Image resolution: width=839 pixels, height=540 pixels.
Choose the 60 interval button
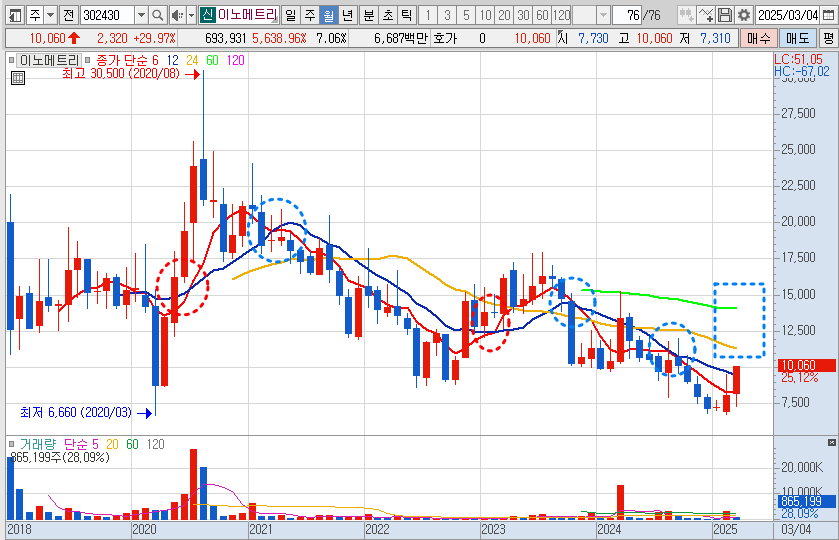click(542, 15)
